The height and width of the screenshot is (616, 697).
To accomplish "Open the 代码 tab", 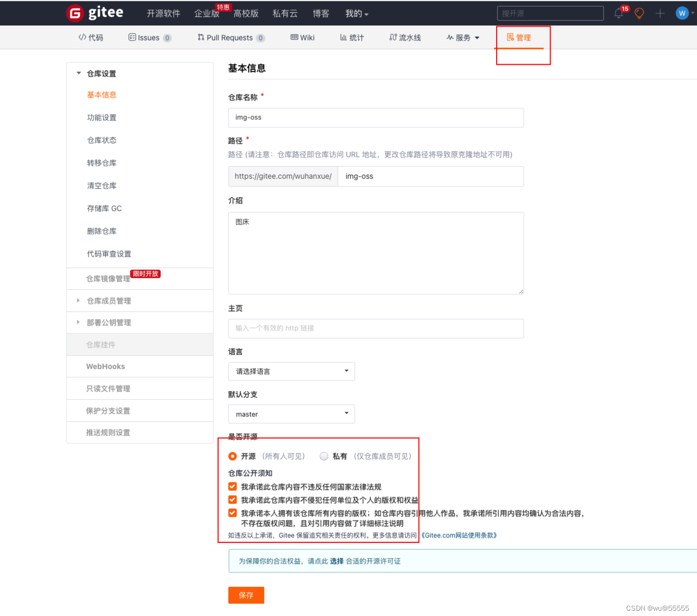I will [91, 38].
